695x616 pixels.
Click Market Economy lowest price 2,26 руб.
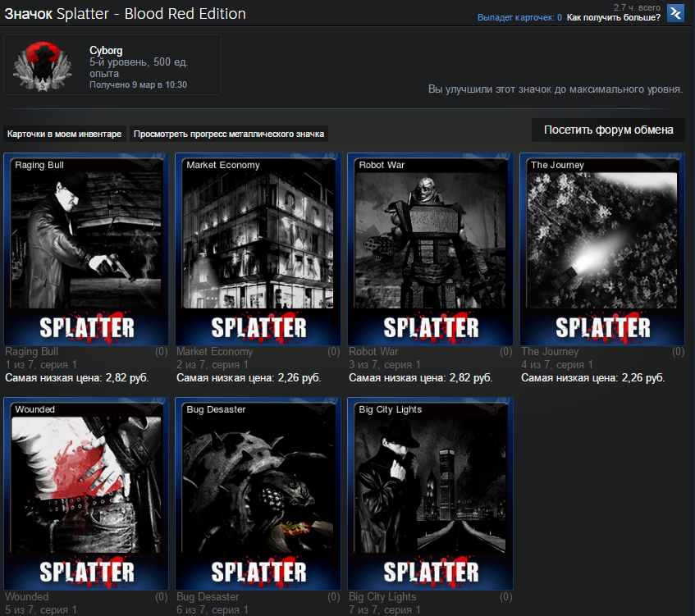249,378
